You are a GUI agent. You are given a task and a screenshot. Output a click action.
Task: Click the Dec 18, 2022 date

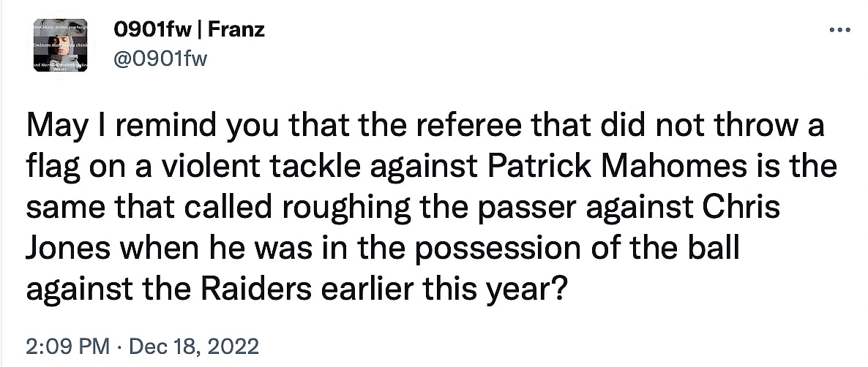[x=194, y=344]
